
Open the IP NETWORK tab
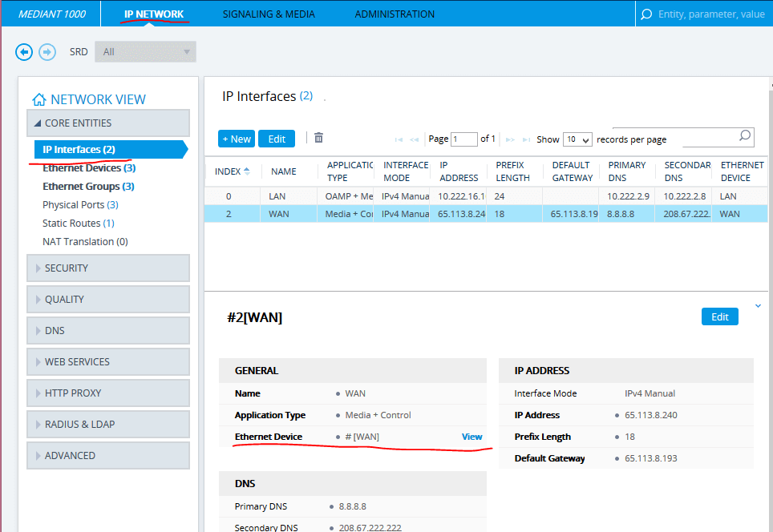click(x=154, y=14)
